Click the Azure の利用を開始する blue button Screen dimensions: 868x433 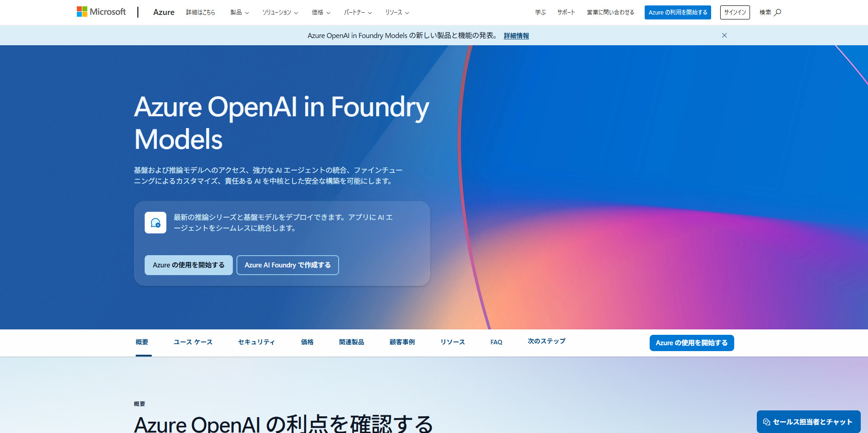(x=678, y=12)
